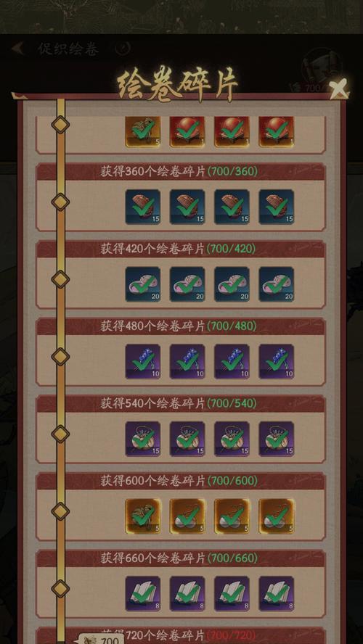The image size is (363, 644).
Task: Select last golden reward in 600 row
Action: [x=277, y=516]
